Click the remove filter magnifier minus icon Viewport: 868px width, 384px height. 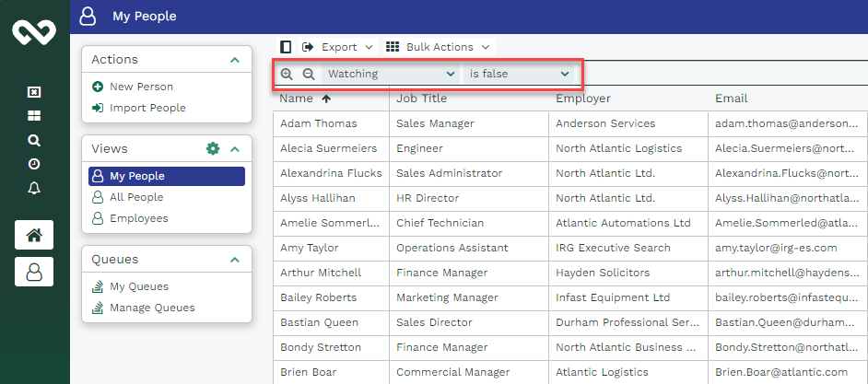(x=309, y=74)
